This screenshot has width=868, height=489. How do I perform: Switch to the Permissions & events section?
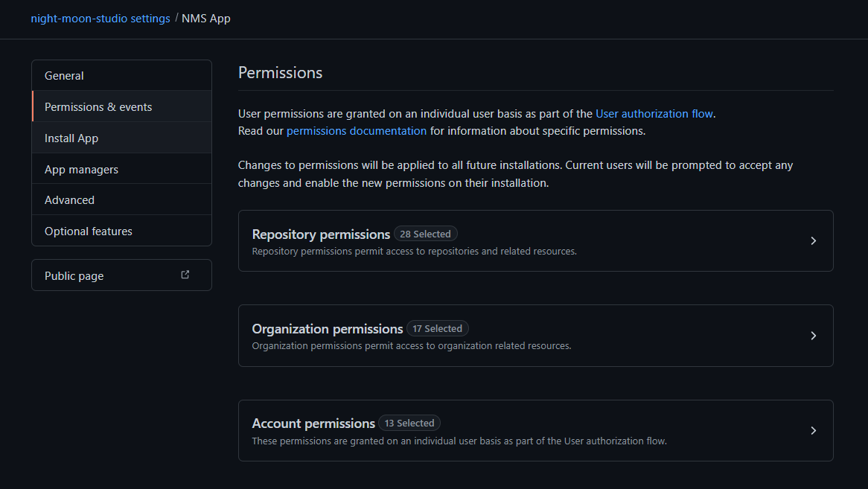point(98,106)
